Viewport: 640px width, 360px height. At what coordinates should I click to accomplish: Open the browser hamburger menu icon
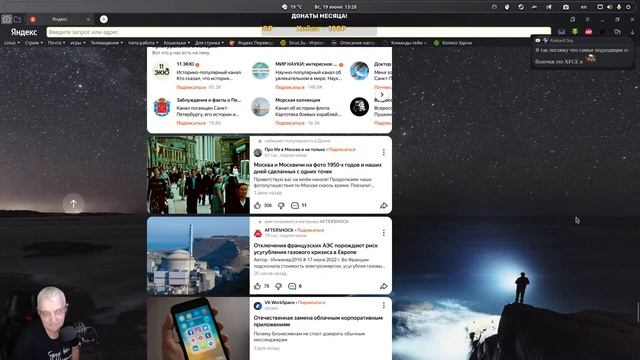click(587, 19)
